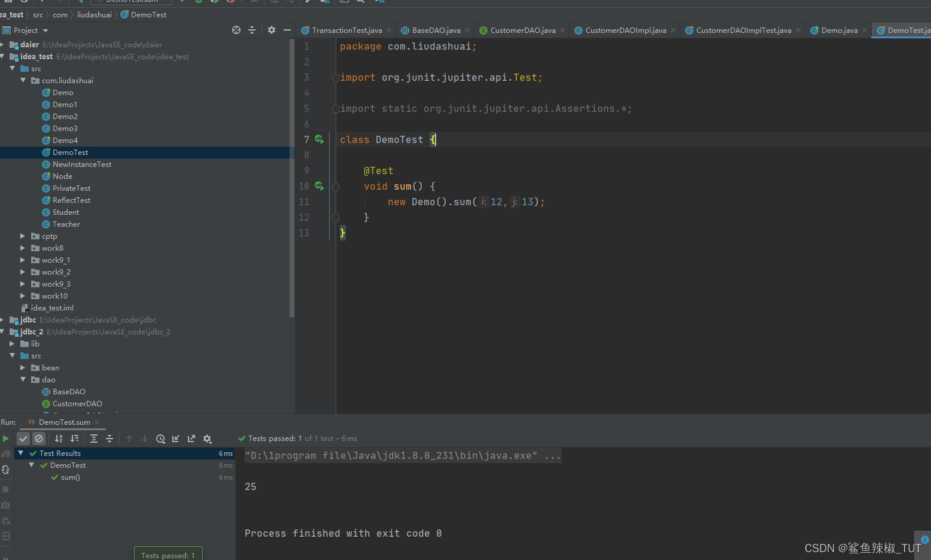Image resolution: width=931 pixels, height=560 pixels.
Task: Export test results icon
Action: pos(191,439)
